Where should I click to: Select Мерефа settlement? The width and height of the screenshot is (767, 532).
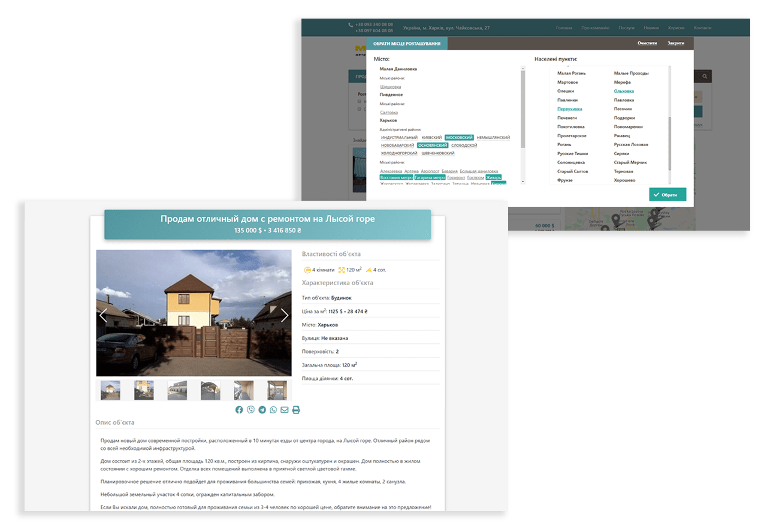622,82
